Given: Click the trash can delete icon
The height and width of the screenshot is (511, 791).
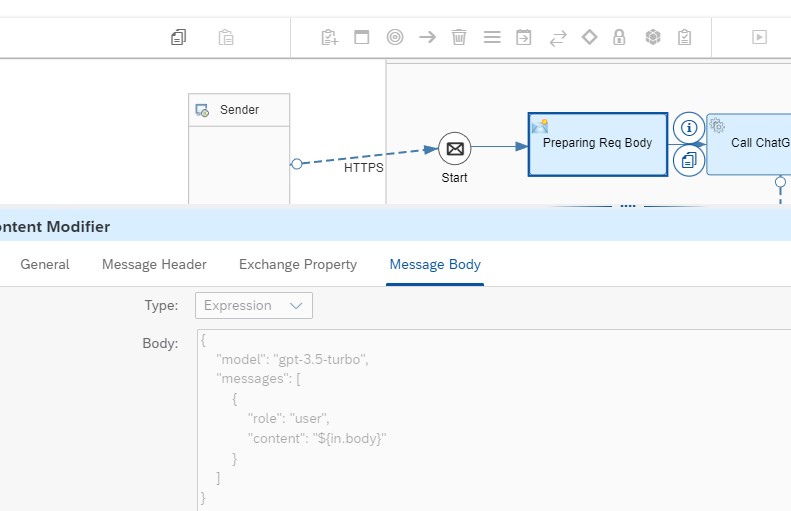Looking at the screenshot, I should pos(459,37).
